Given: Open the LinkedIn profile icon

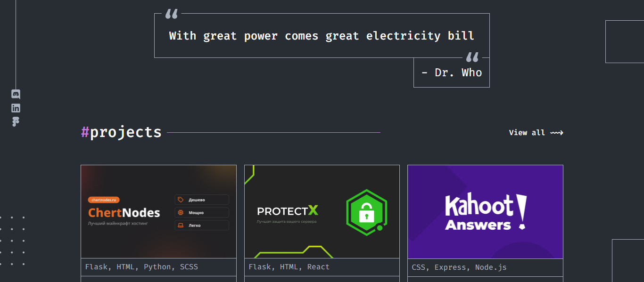Looking at the screenshot, I should (x=16, y=108).
